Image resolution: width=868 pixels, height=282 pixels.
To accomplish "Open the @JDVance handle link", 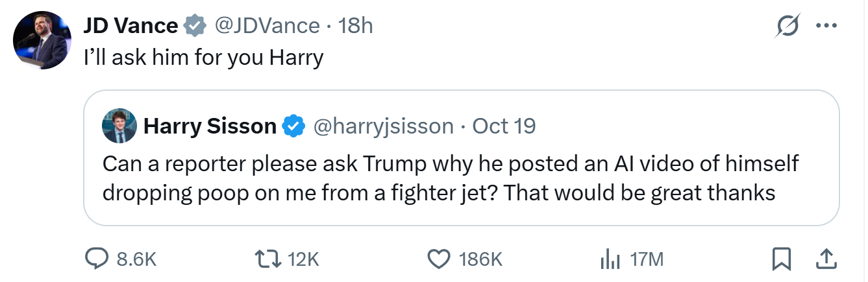I will point(267,26).
